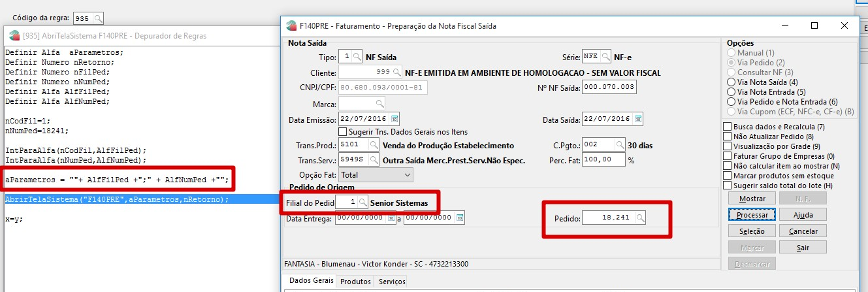
Task: Open the C.Pgto. lookup magnifier
Action: (610, 145)
